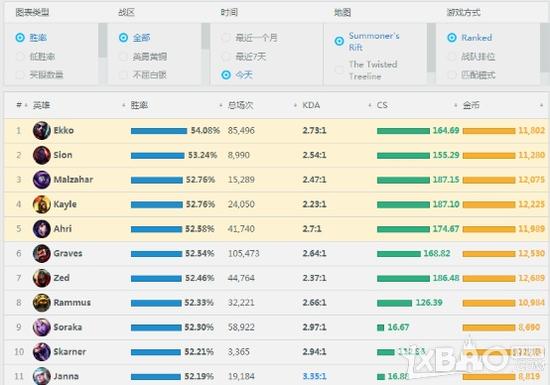
Task: Sort table by 金币 column header
Action: [x=471, y=105]
